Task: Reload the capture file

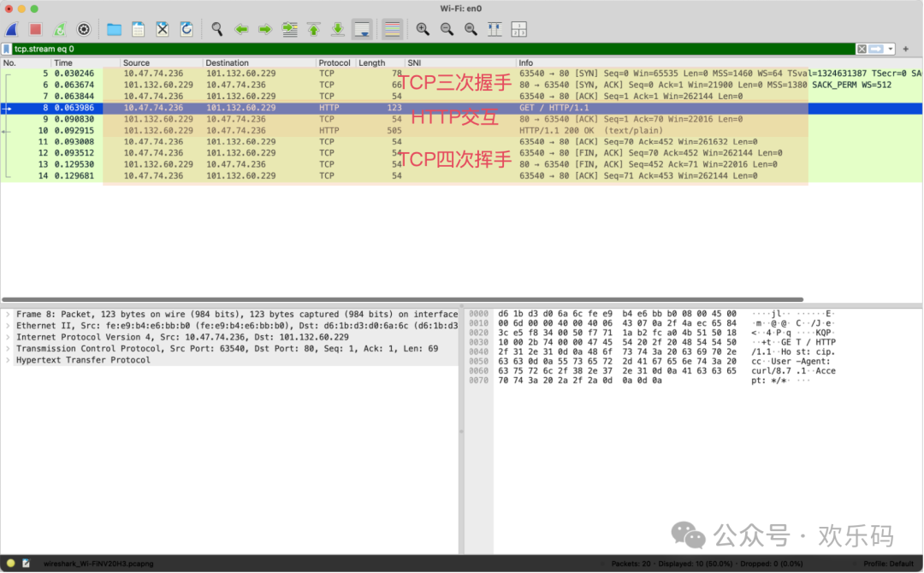Action: [187, 29]
